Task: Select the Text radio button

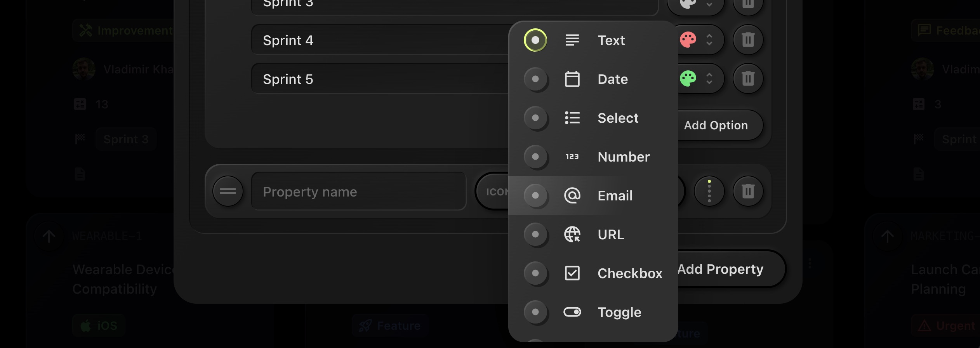Action: [x=535, y=40]
